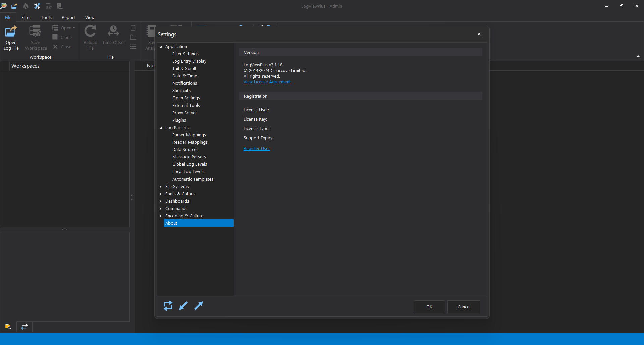
Task: Click the folder search icon at bottom left
Action: [x=8, y=327]
